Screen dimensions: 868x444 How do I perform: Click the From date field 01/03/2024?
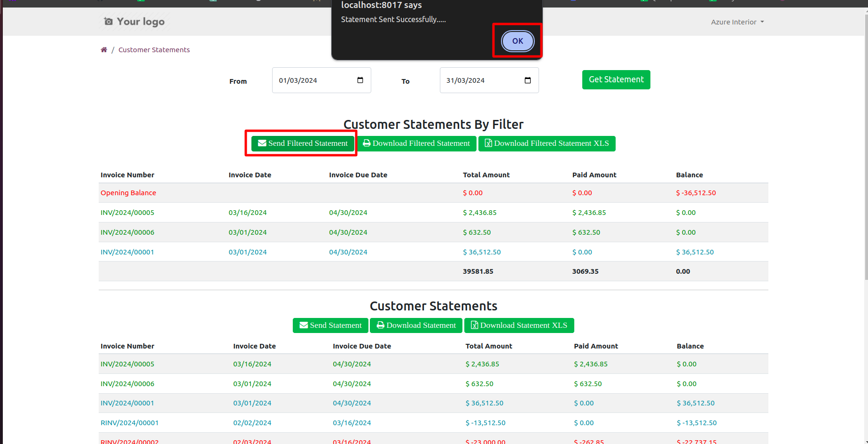[321, 80]
